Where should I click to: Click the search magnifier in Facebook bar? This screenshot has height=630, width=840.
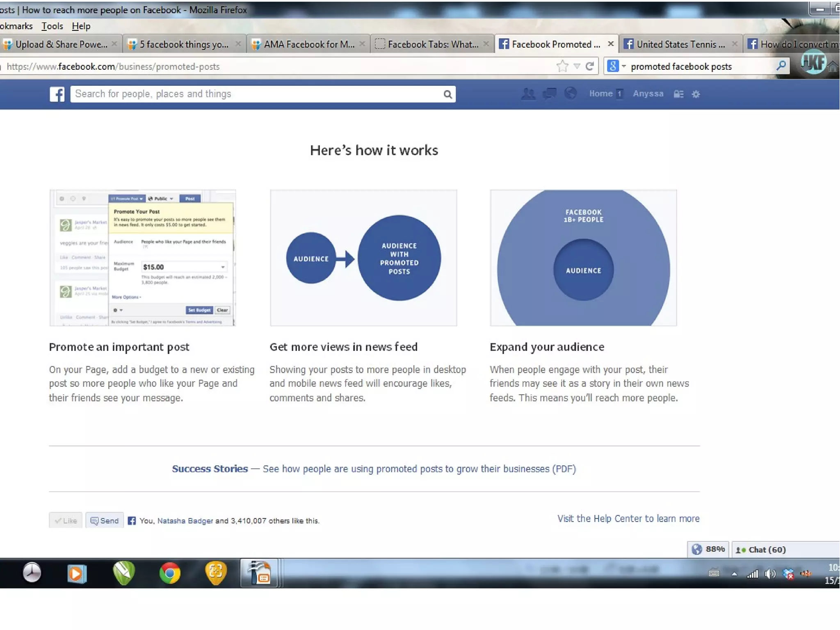click(x=447, y=94)
